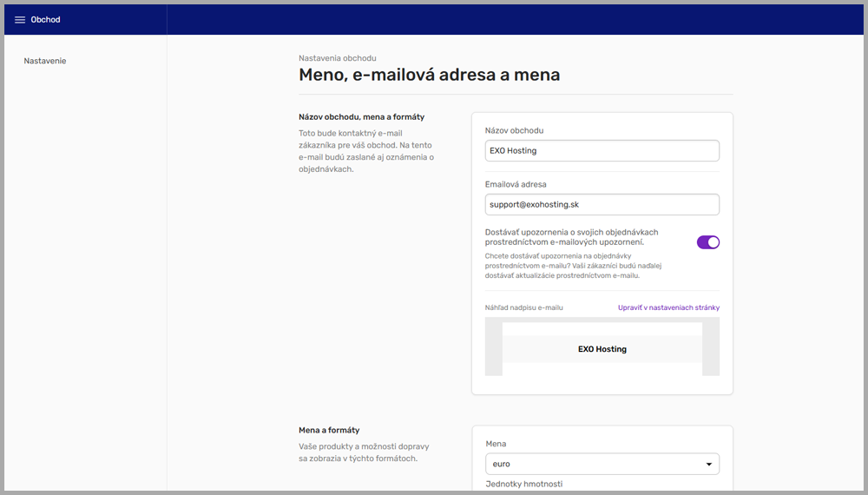Click the Mena a formáty section heading
This screenshot has height=495, width=868.
[x=329, y=430]
